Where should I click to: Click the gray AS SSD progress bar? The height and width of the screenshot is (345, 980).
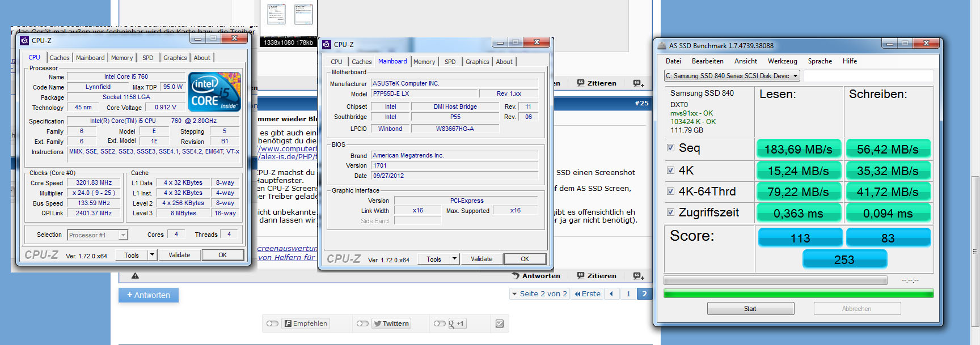point(775,280)
